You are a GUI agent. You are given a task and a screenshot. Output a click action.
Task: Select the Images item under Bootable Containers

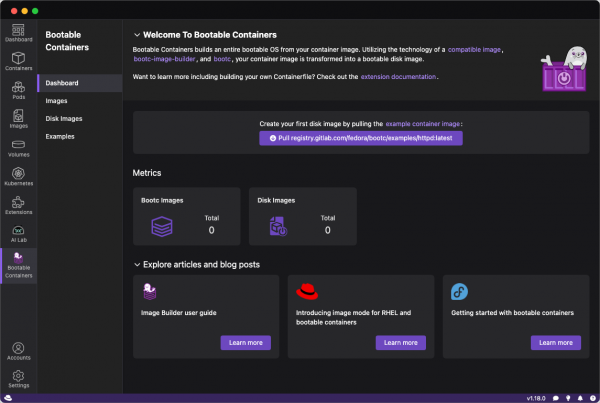tap(57, 100)
